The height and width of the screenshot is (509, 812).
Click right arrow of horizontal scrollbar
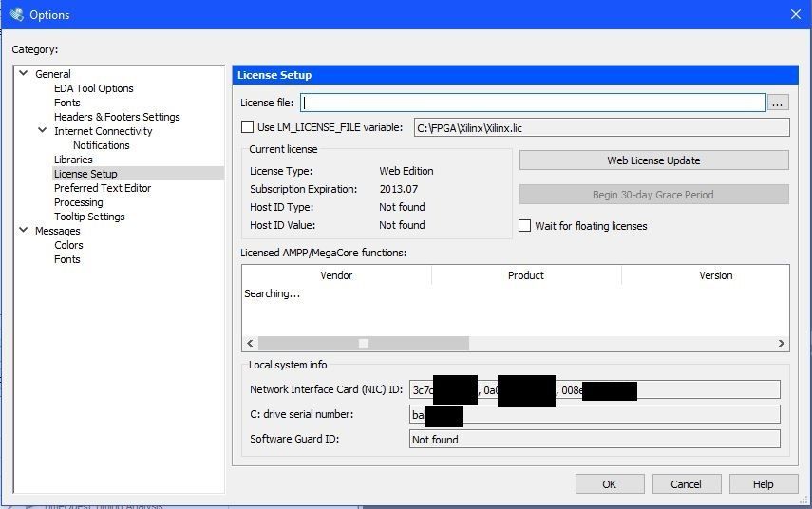coord(782,344)
